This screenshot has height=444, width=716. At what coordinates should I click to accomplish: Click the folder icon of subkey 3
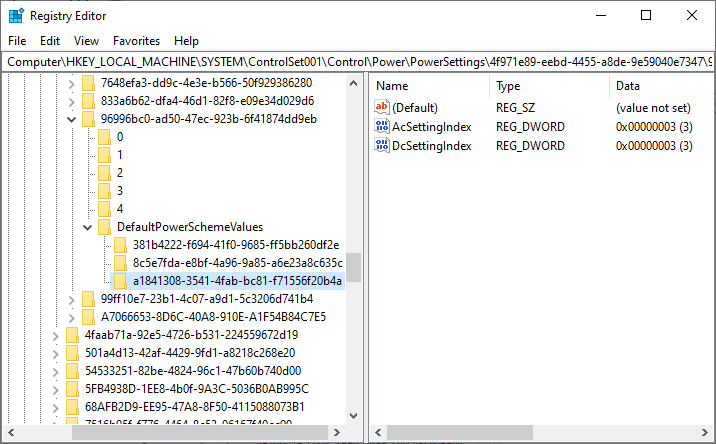105,191
